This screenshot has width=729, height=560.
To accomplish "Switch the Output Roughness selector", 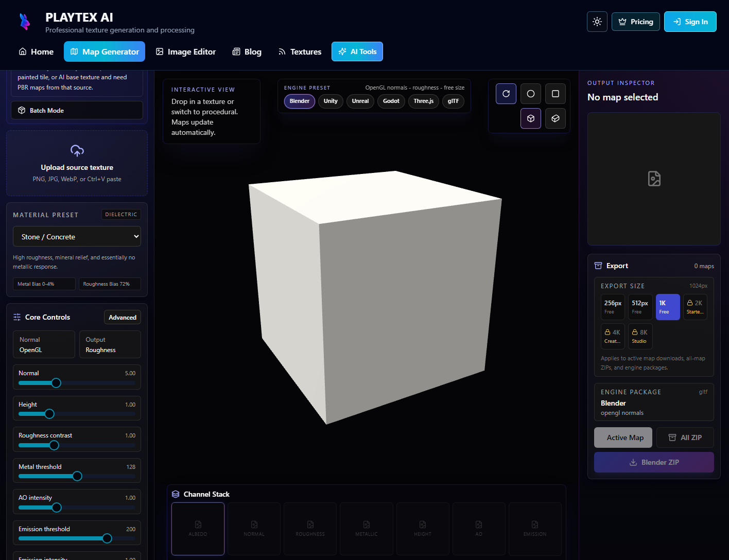I will [110, 344].
